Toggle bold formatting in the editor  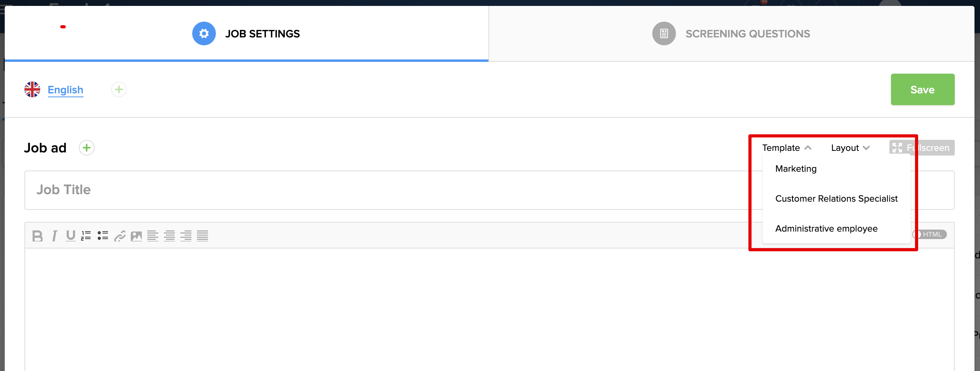click(37, 236)
